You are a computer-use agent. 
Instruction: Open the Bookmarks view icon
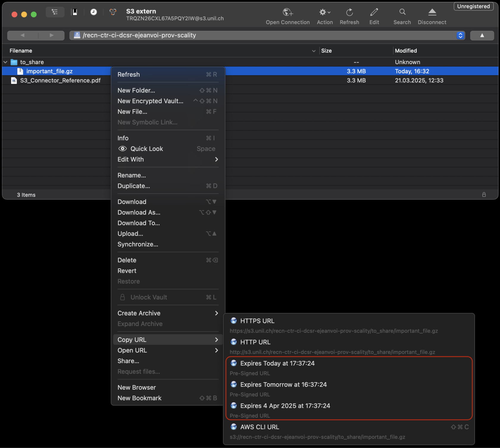pos(74,12)
